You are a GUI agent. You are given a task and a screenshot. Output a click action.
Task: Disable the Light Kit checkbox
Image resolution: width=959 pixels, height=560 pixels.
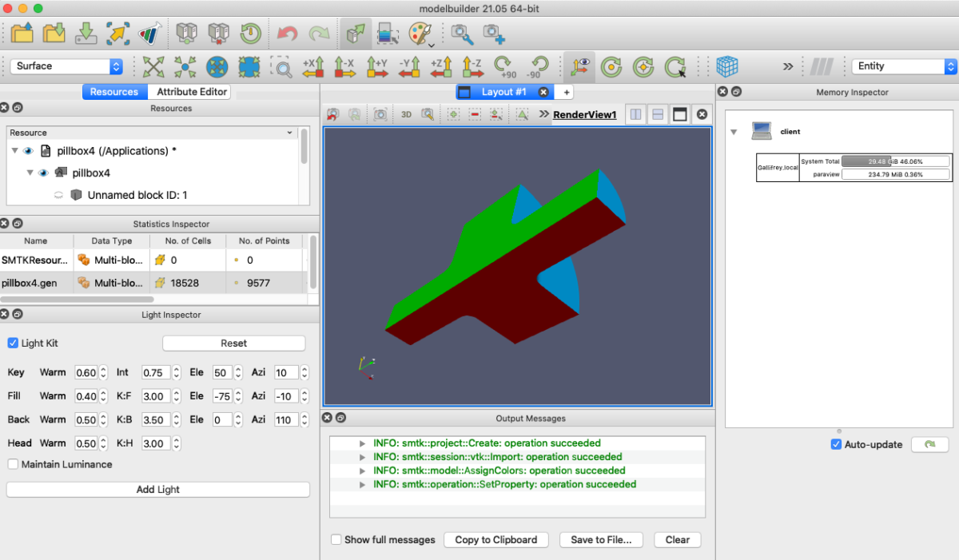(13, 343)
